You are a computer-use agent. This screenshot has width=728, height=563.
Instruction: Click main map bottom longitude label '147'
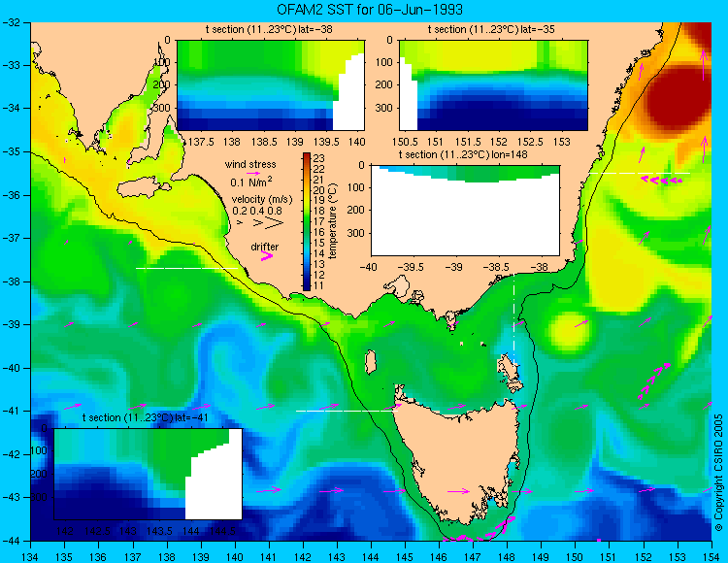click(473, 556)
